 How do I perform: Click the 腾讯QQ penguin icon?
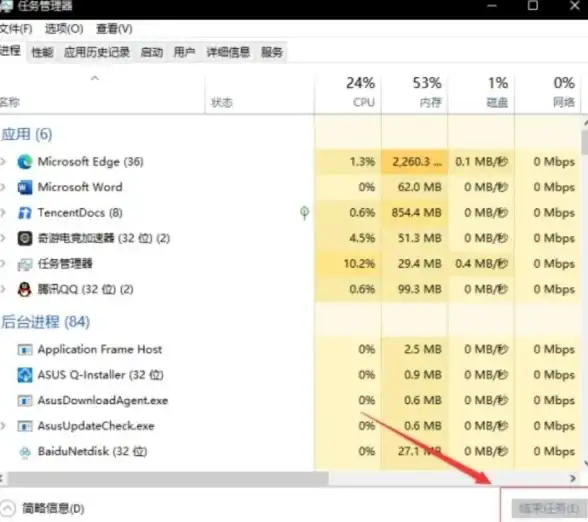point(25,289)
